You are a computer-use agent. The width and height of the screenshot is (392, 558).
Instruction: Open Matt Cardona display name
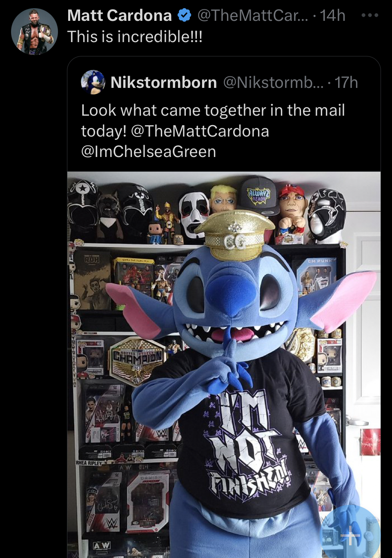[119, 16]
